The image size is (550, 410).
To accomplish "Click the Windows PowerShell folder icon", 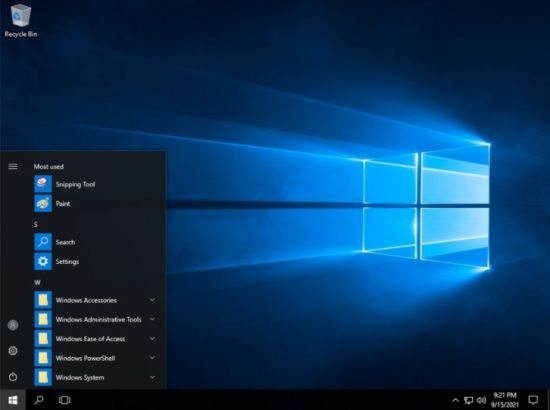I will (x=43, y=358).
